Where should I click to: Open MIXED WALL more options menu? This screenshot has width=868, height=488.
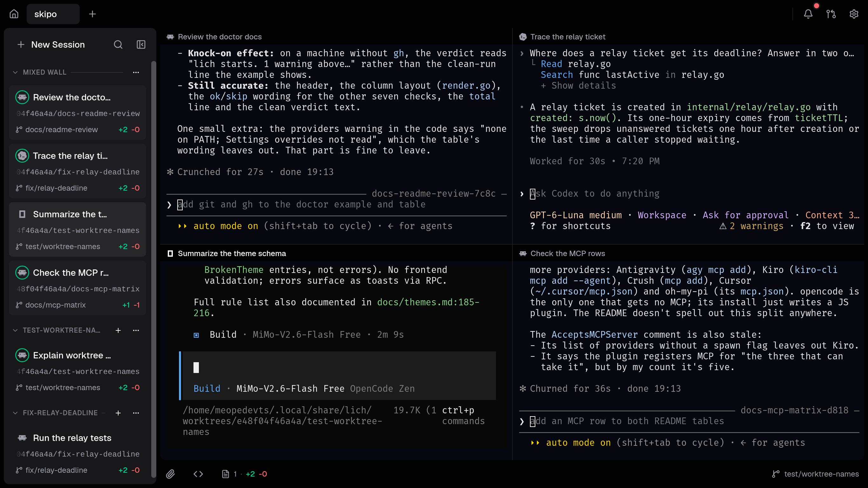point(136,72)
